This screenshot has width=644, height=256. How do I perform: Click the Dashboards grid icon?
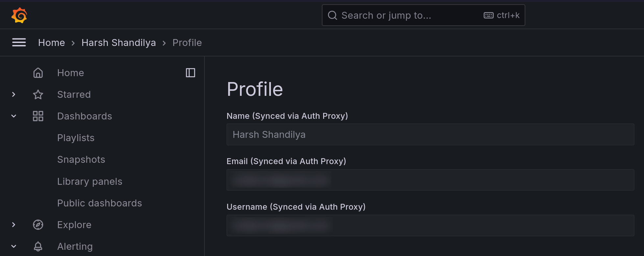click(38, 116)
